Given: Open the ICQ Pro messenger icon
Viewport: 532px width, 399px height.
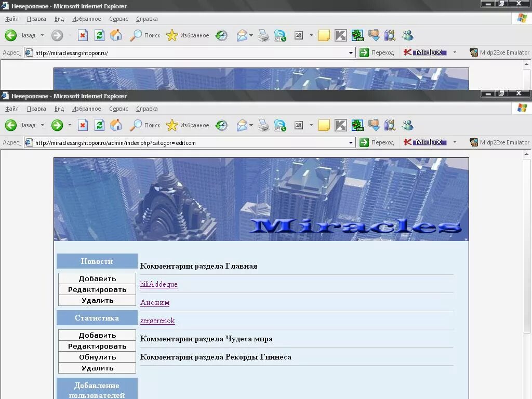Looking at the screenshot, I should 357,125.
